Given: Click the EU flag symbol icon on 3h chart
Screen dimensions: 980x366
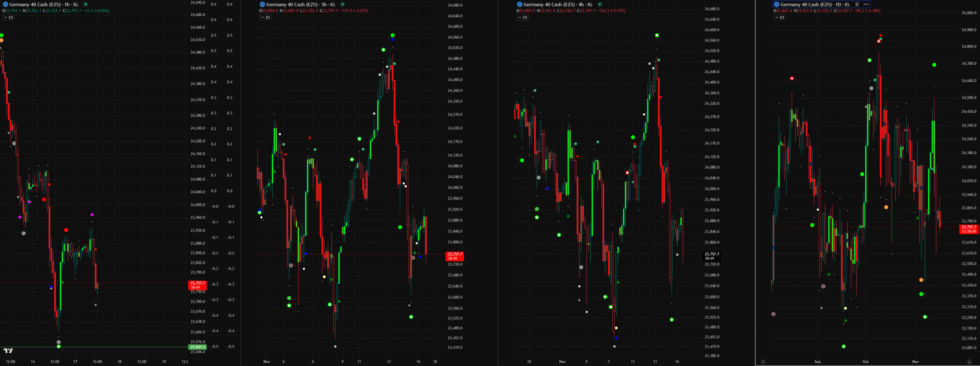Looking at the screenshot, I should pos(262,5).
